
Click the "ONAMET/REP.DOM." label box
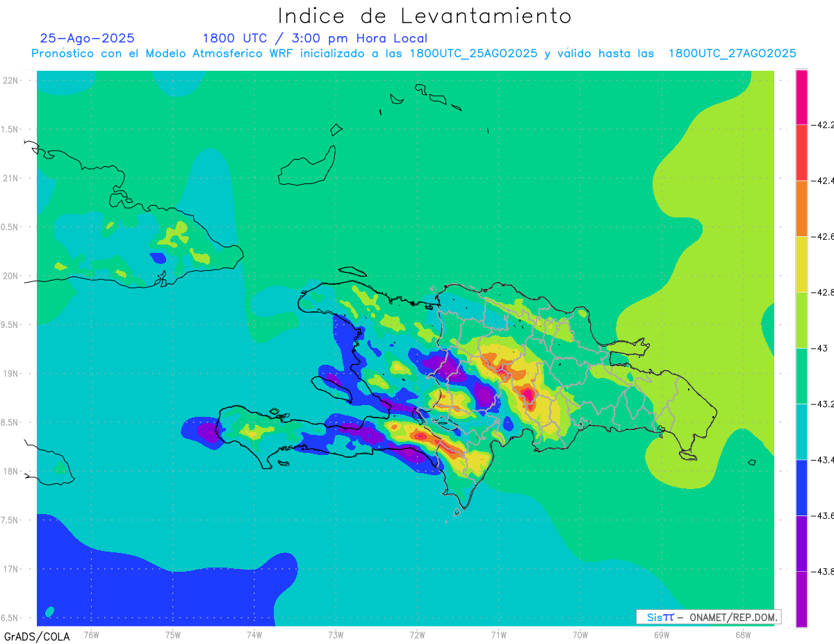pyautogui.click(x=708, y=617)
